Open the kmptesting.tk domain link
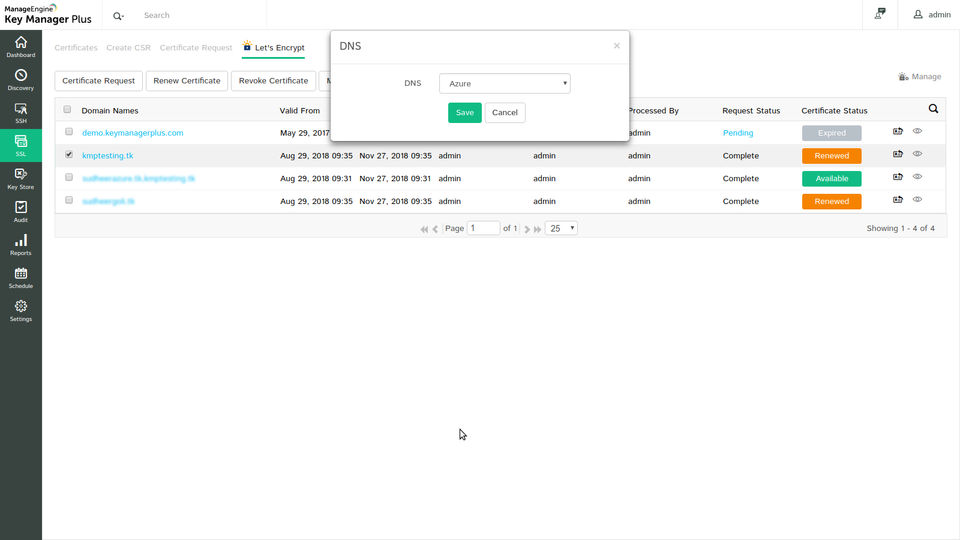 click(x=108, y=156)
